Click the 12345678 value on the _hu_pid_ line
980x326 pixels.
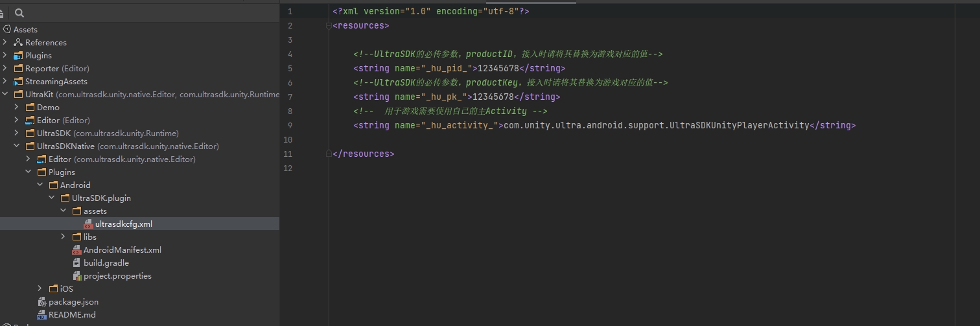pyautogui.click(x=498, y=69)
